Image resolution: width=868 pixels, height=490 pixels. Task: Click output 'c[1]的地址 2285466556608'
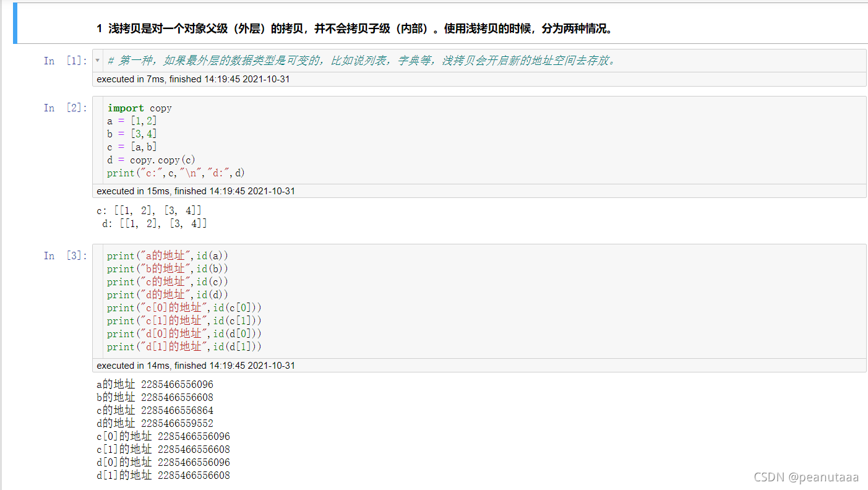click(x=163, y=449)
